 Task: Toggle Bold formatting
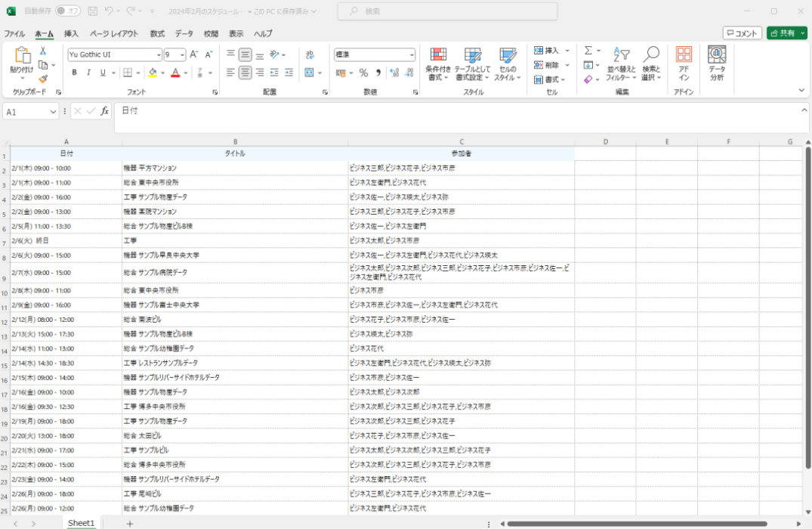[74, 73]
